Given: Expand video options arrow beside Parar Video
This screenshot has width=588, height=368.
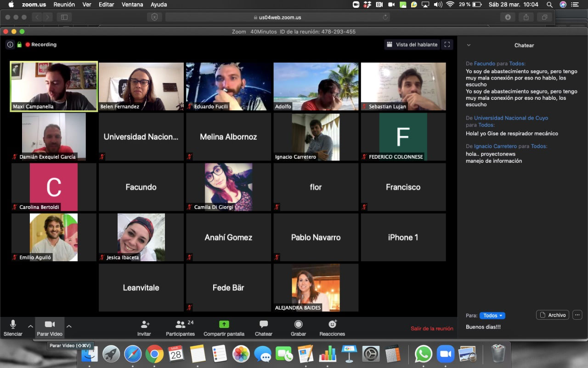Looking at the screenshot, I should coord(69,326).
